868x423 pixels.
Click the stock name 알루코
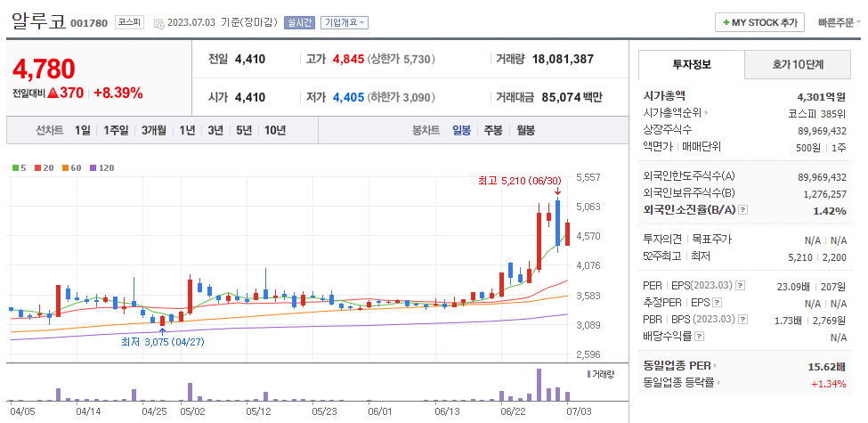point(39,21)
